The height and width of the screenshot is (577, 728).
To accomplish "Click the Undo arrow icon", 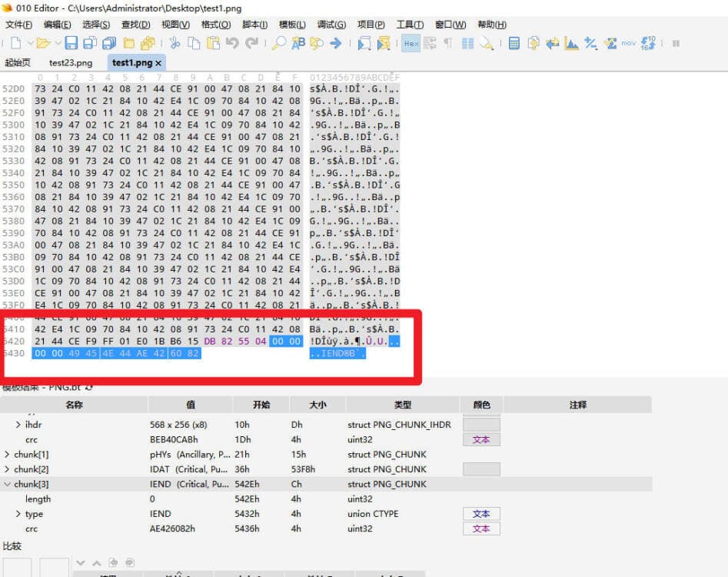I will click(x=233, y=44).
